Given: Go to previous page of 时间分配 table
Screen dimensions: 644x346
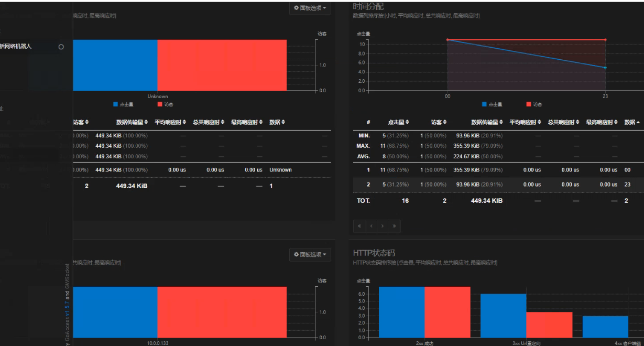Looking at the screenshot, I should 371,226.
